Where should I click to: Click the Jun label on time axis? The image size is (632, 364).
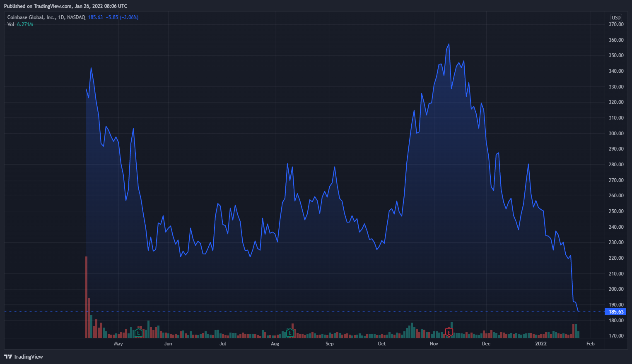168,344
